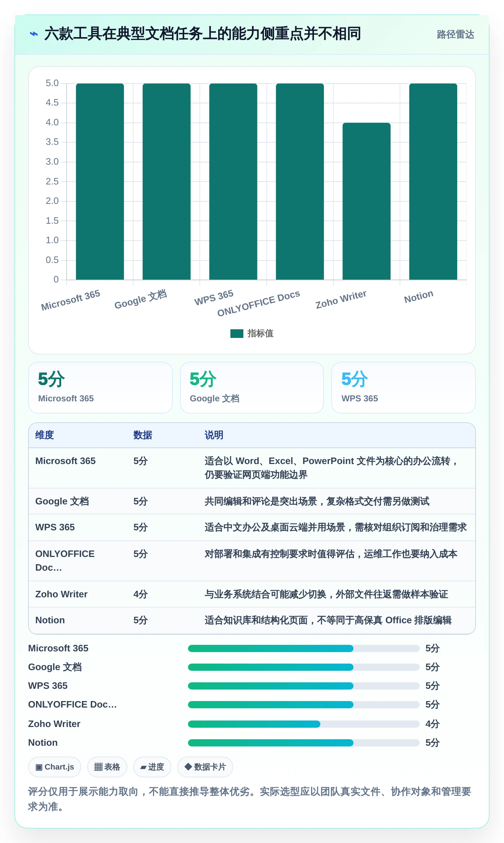The width and height of the screenshot is (504, 843).
Task: Select the Notion bar in the chart
Action: tap(433, 182)
